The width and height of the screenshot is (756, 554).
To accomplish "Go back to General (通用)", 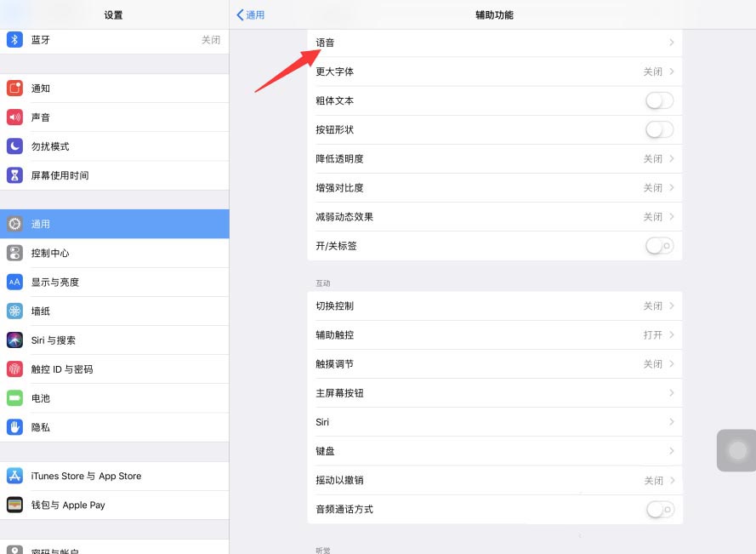I will [251, 15].
